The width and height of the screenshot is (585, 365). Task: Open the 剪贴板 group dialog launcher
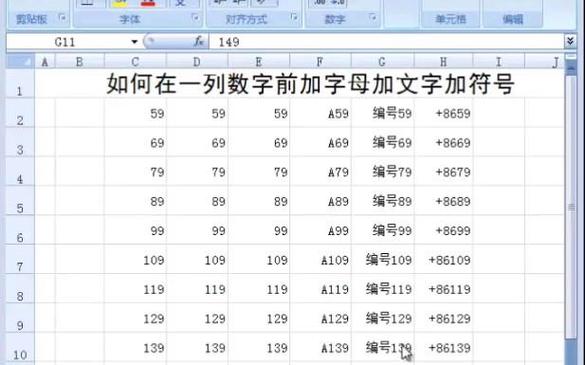click(62, 17)
